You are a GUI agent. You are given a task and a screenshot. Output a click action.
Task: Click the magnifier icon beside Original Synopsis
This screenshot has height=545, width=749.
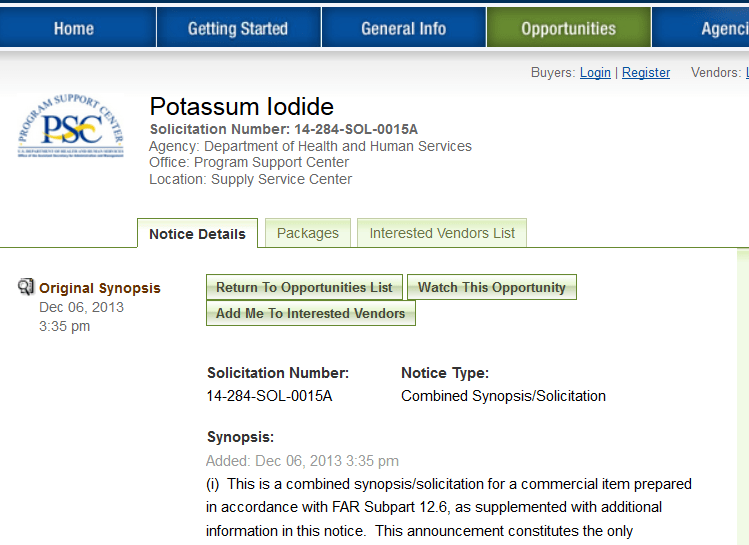(x=26, y=288)
